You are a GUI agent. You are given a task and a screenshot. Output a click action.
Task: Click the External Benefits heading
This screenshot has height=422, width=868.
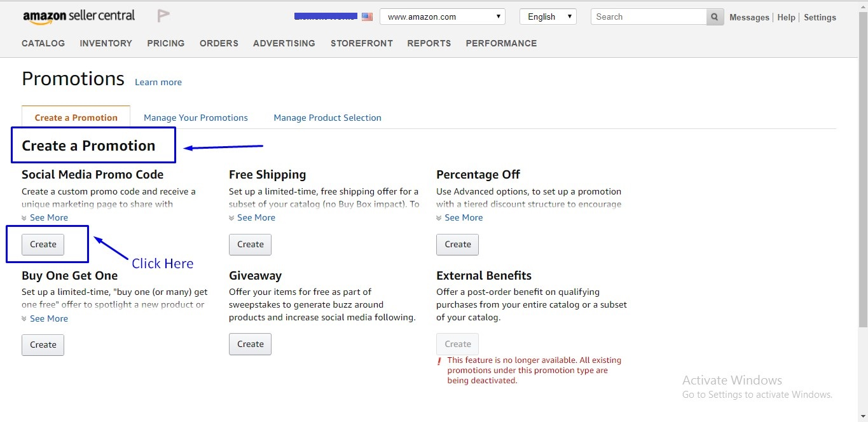(x=484, y=275)
